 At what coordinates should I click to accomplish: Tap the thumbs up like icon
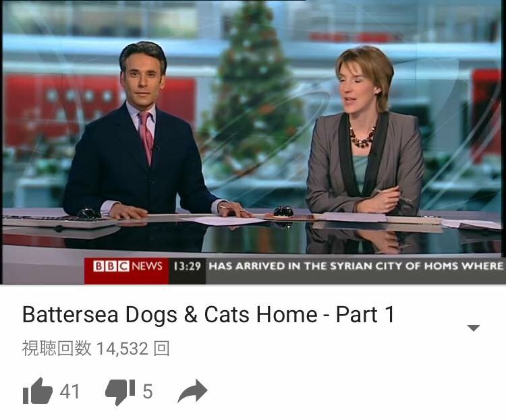37,390
